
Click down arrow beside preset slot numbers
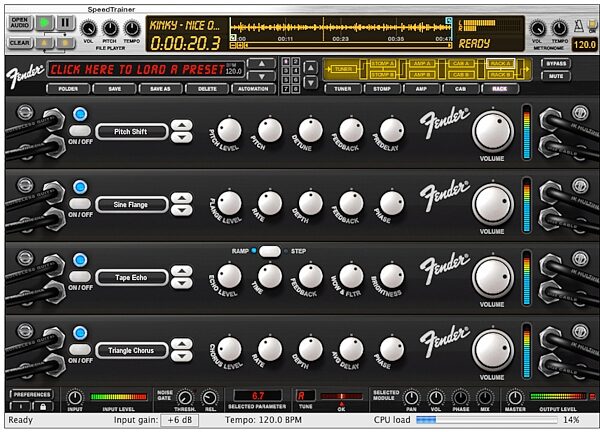(x=311, y=83)
